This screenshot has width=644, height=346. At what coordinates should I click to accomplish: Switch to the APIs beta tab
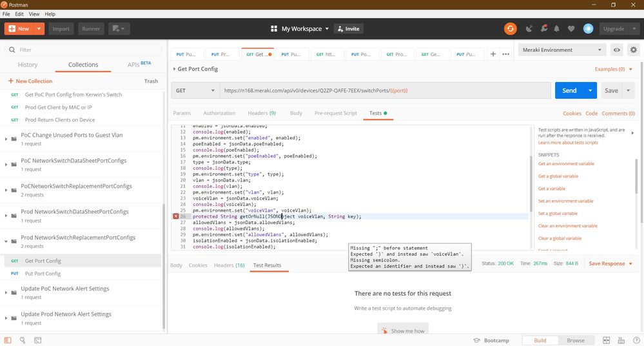coord(139,64)
